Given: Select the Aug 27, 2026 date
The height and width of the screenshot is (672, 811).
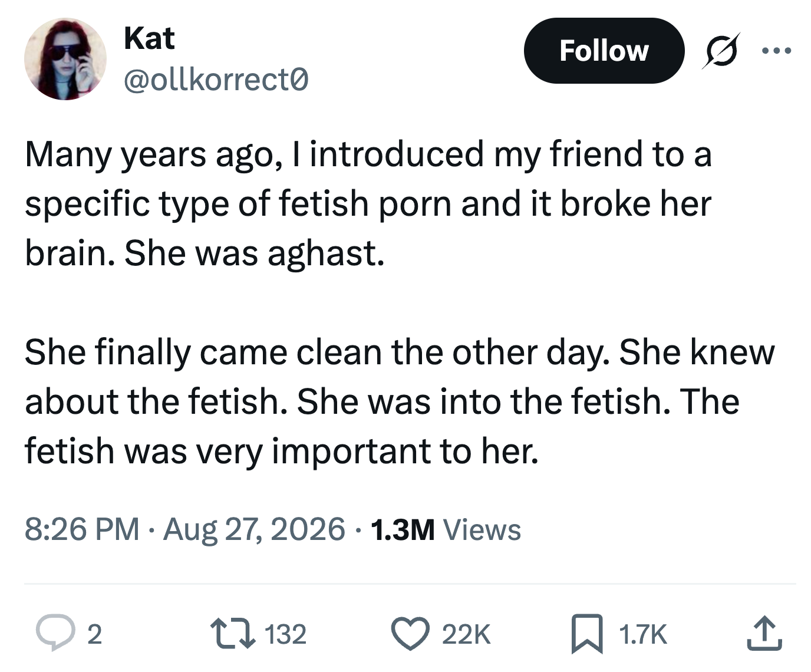Looking at the screenshot, I should [254, 529].
